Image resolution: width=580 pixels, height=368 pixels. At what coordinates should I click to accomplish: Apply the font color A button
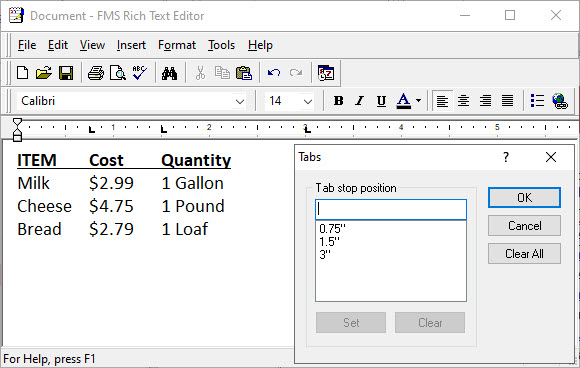[404, 101]
